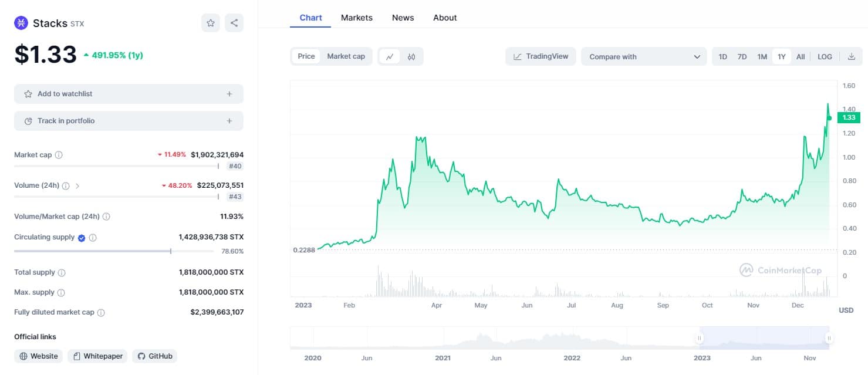Open the Markets tab

pos(356,18)
